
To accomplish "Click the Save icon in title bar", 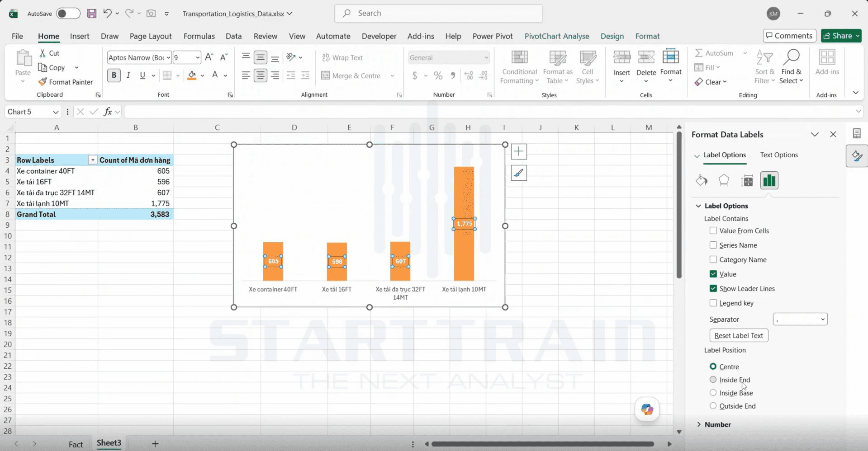I will [91, 14].
